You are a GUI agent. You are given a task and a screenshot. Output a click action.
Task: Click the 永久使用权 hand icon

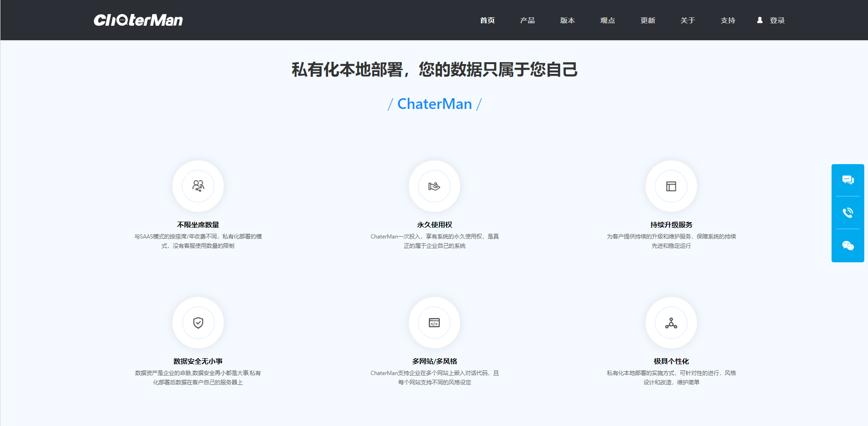[x=434, y=186]
